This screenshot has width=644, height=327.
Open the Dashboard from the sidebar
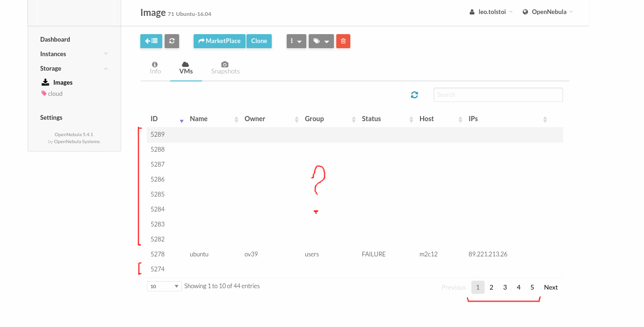(55, 39)
